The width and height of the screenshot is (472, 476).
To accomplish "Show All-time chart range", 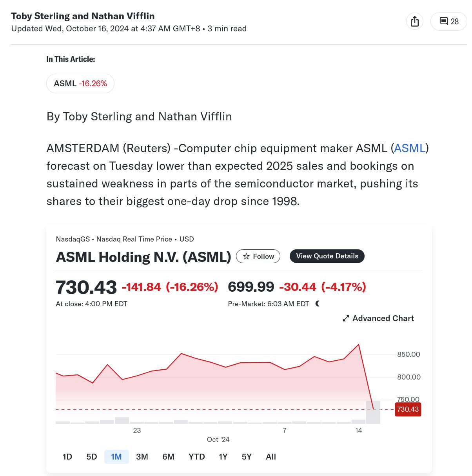I will [x=271, y=457].
